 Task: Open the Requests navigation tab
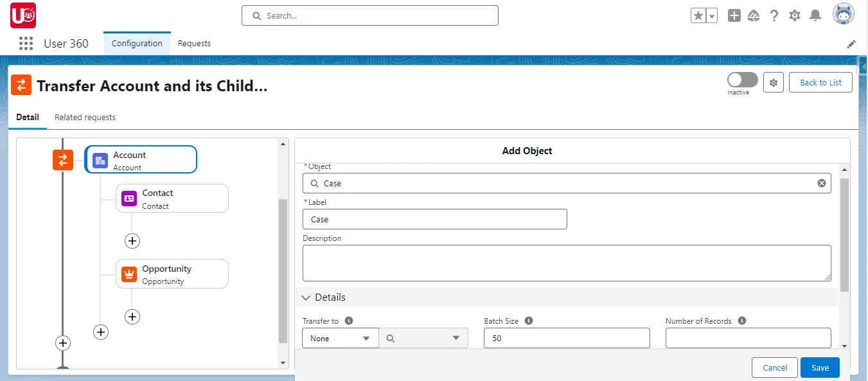click(194, 43)
